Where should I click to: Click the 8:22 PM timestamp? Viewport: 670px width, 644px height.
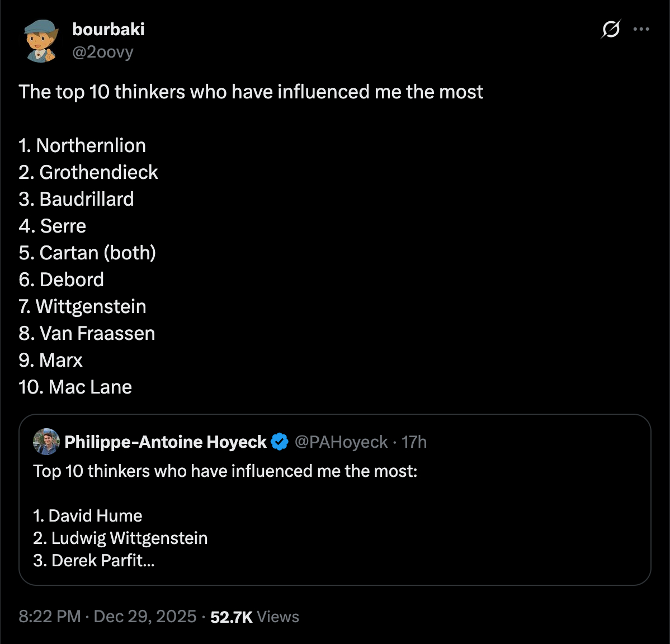(50, 617)
